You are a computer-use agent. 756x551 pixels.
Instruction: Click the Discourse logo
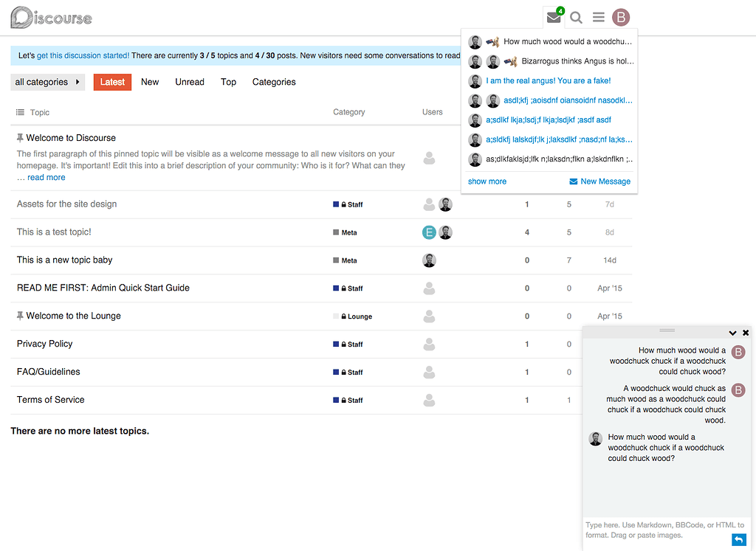click(52, 18)
